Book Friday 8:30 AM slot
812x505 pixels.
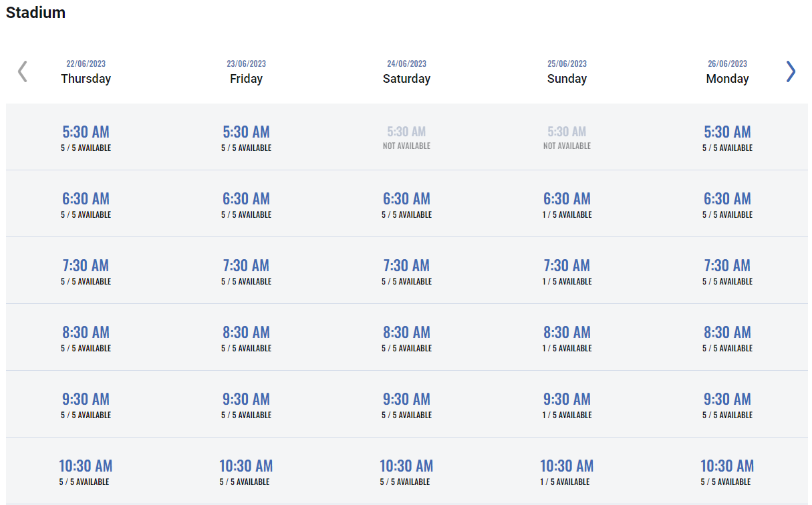246,337
